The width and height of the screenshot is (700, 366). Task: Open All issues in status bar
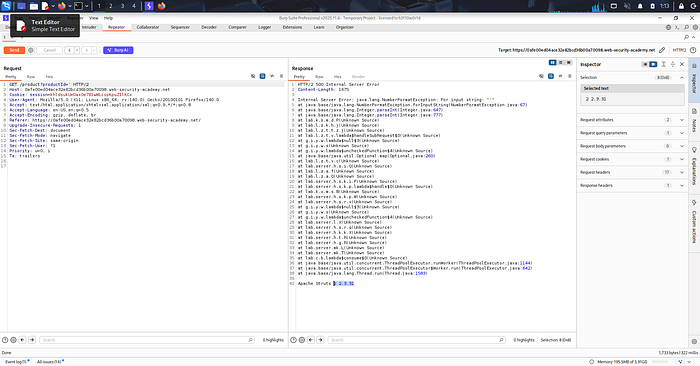[x=50, y=362]
